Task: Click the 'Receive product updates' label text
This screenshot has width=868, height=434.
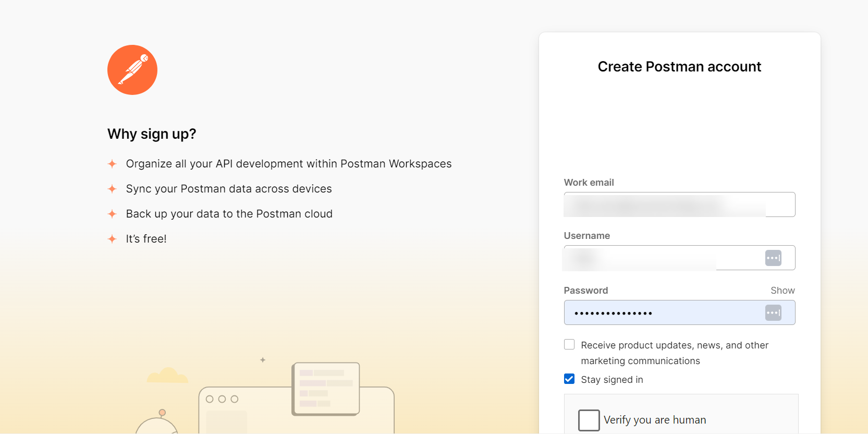Action: (675, 353)
